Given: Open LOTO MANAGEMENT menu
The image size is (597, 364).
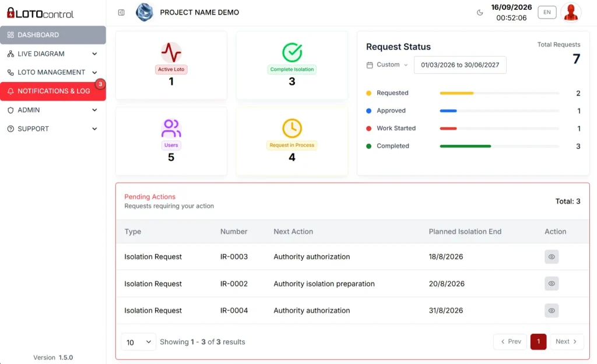Looking at the screenshot, I should (x=53, y=72).
